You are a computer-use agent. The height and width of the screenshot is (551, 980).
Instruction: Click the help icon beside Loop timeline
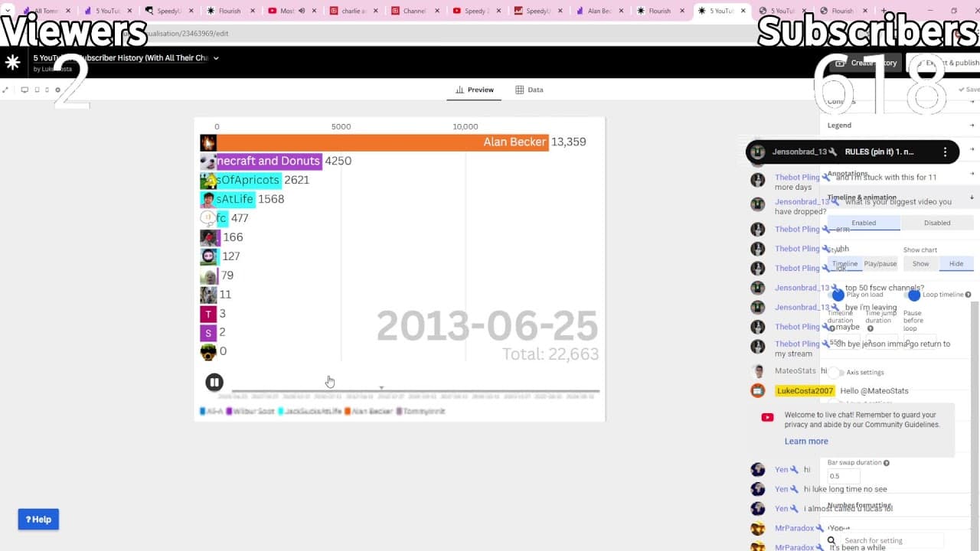click(x=969, y=295)
